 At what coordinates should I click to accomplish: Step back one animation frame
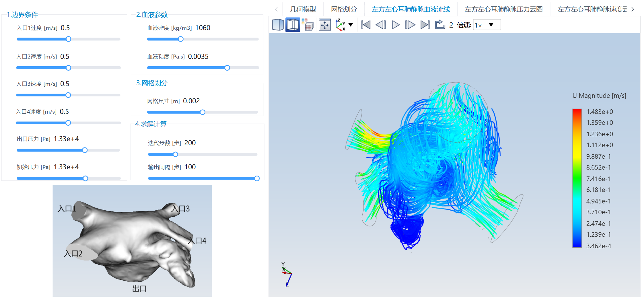pos(381,25)
